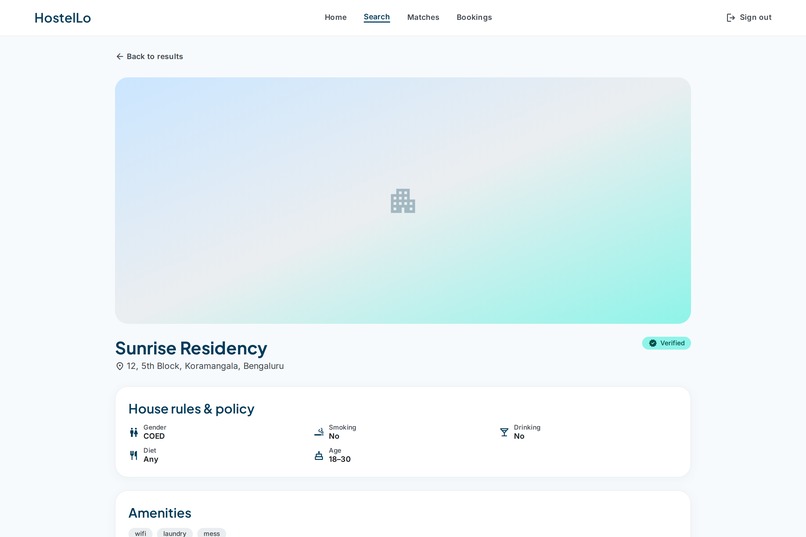
Task: Click the Amenities heading
Action: coord(160,513)
